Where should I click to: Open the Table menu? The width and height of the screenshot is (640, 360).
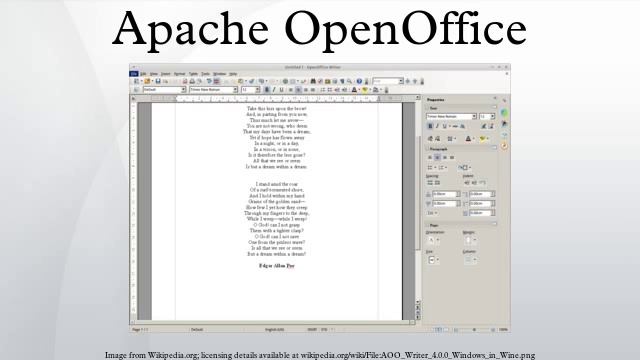(x=193, y=74)
